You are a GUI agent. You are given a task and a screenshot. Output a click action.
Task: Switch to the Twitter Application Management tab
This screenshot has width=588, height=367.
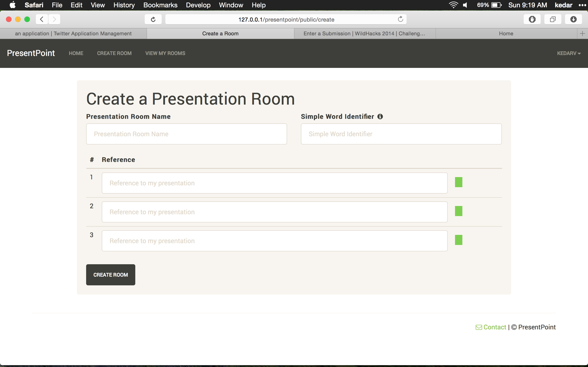point(73,33)
